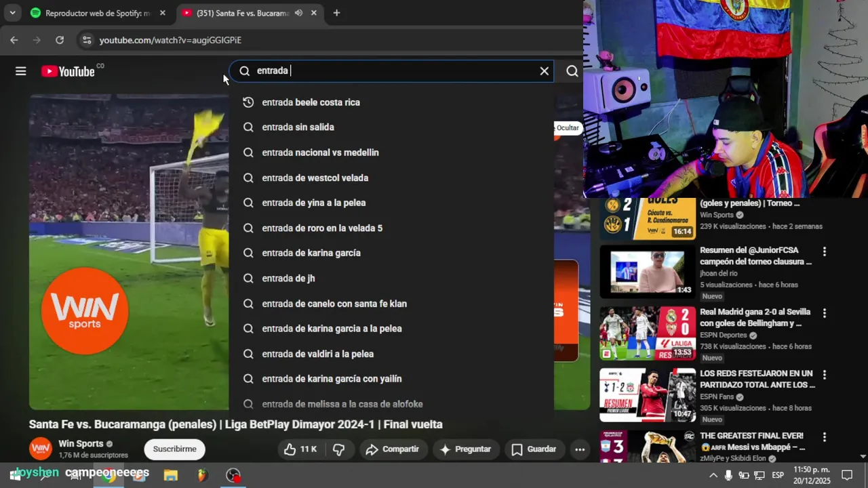868x488 pixels.
Task: Click the microphone tray icon
Action: point(728,475)
